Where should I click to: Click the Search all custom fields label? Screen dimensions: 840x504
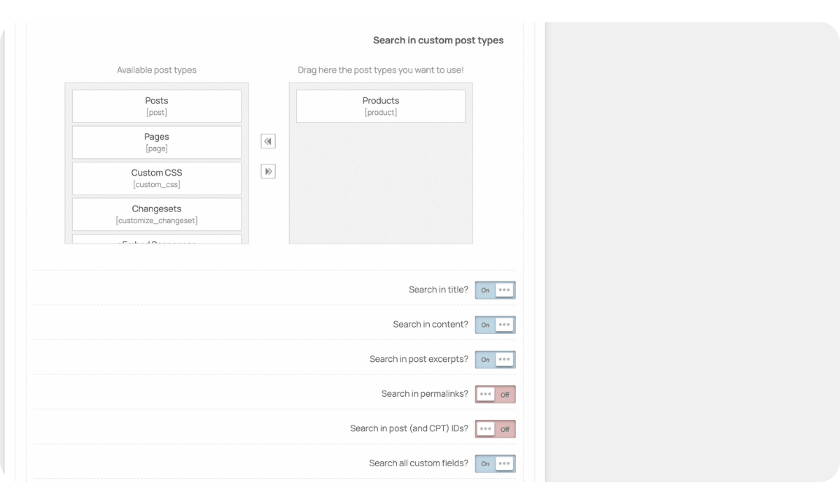click(419, 463)
